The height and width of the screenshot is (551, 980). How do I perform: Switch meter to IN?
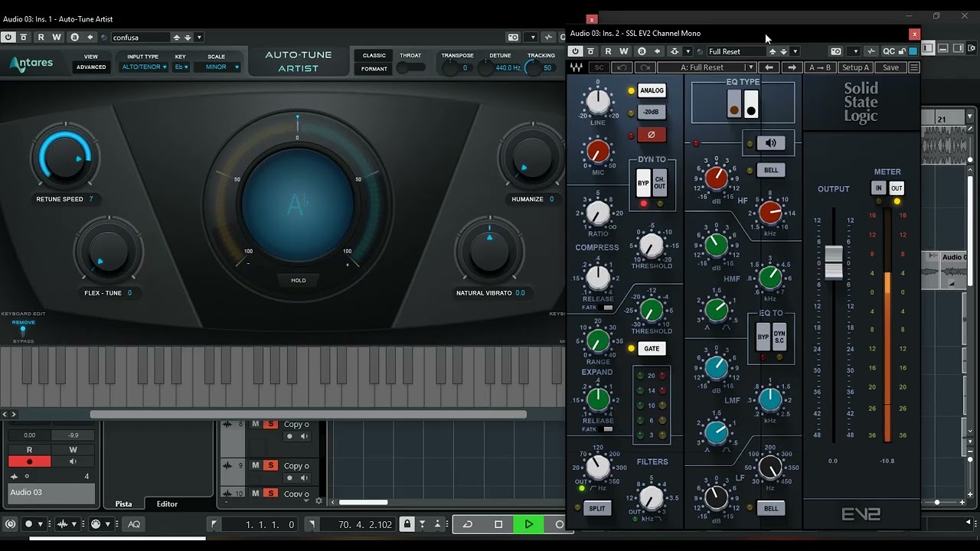(x=879, y=188)
